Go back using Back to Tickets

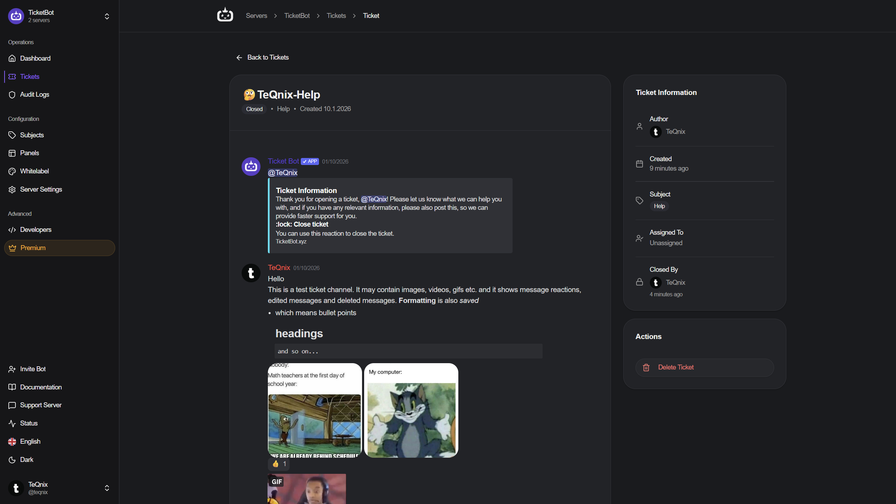tap(262, 57)
